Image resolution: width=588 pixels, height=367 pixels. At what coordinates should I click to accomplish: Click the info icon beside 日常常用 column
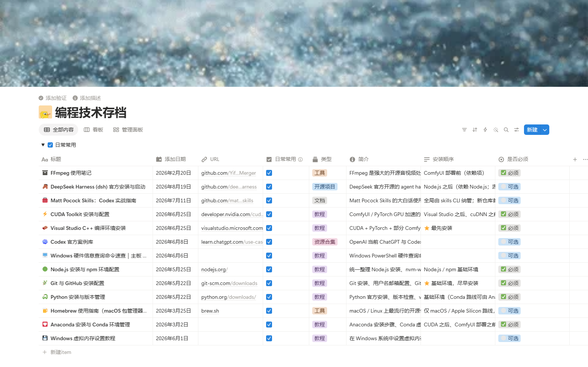click(x=300, y=159)
